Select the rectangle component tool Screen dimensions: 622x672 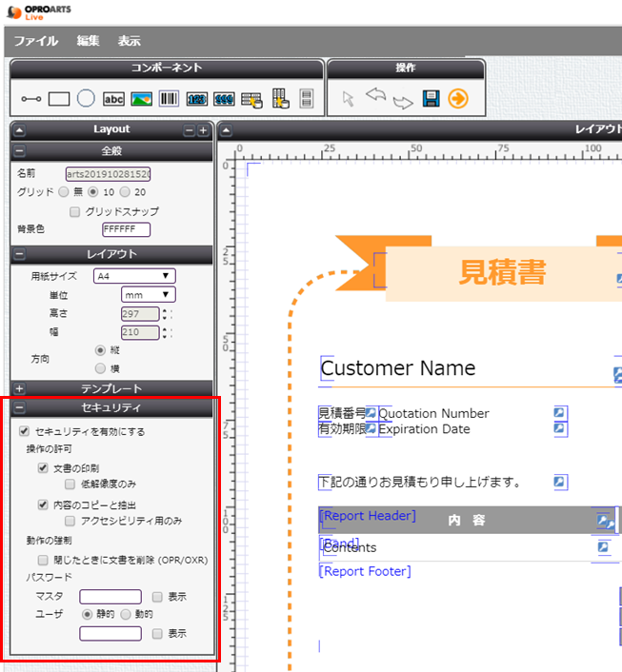click(59, 99)
